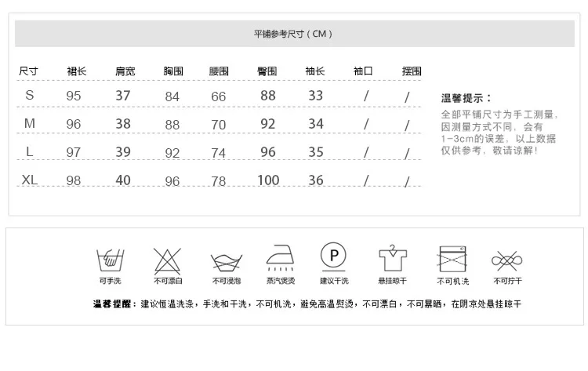Viewport: 588px width, 371px height.
Task: Click skirt length value 97
Action: coord(74,152)
